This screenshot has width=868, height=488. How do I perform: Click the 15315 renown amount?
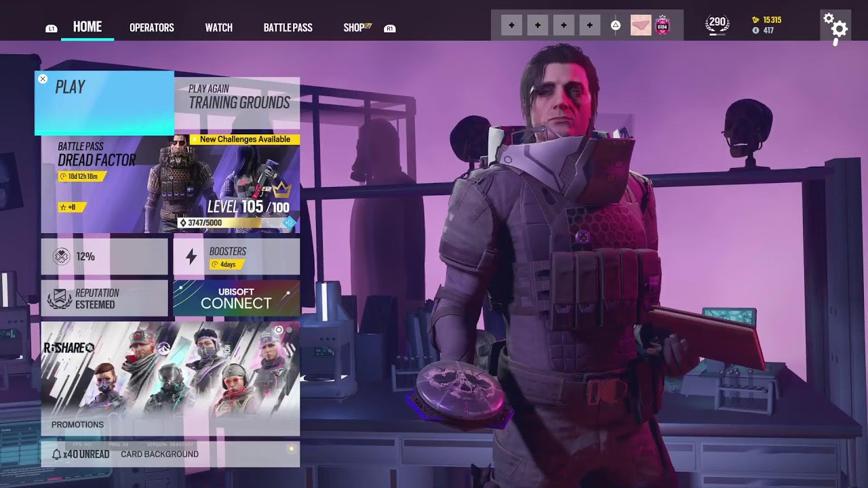click(772, 20)
